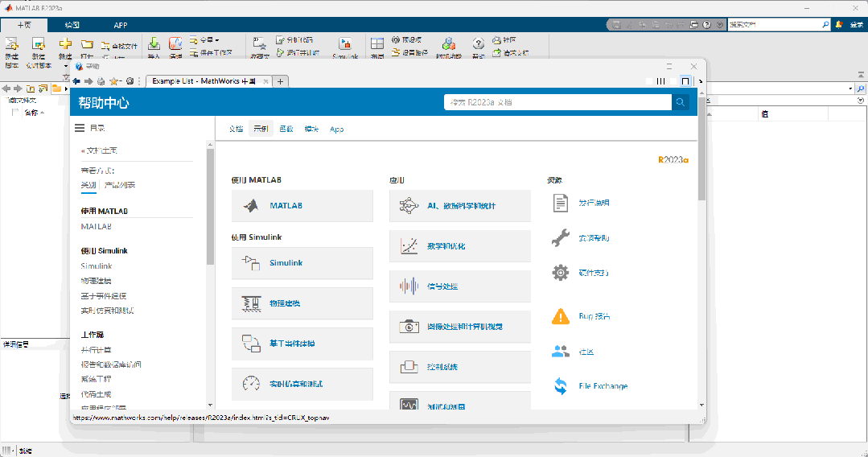
Task: Click the Community item in ribbon
Action: (x=504, y=40)
